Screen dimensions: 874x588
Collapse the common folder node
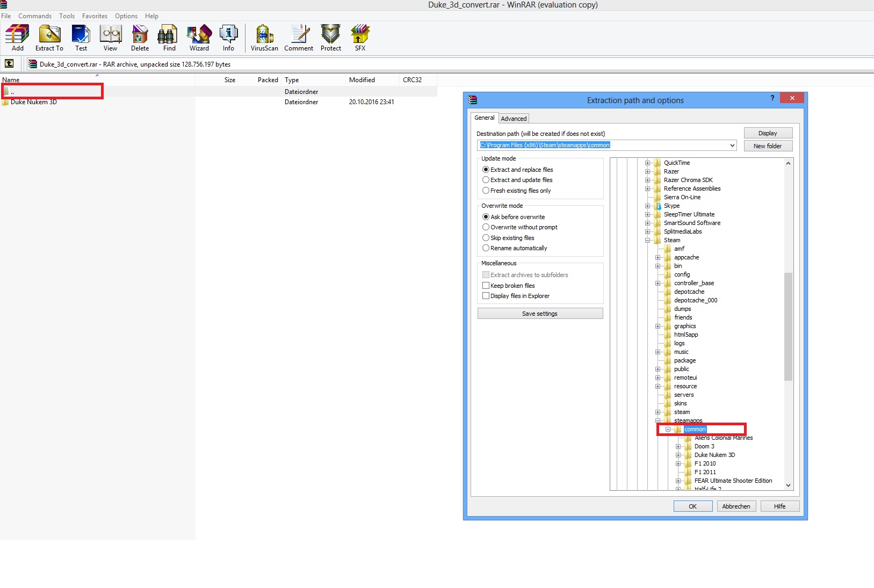668,429
